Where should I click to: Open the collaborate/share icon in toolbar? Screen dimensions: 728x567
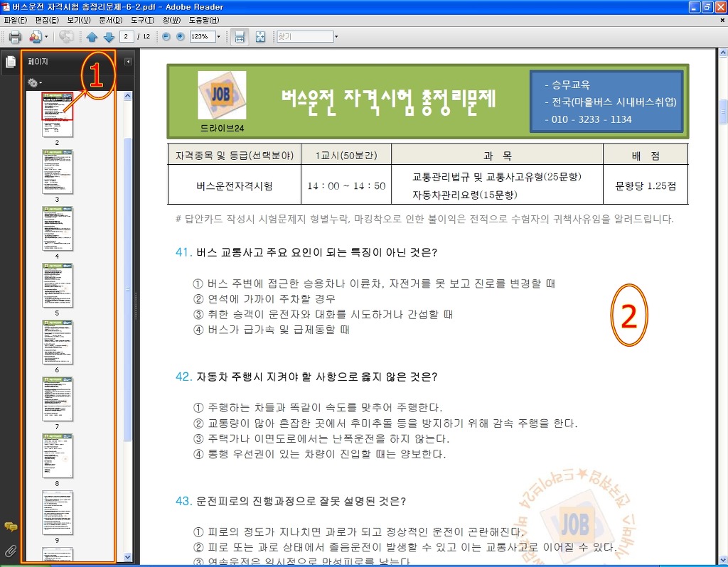[x=36, y=37]
